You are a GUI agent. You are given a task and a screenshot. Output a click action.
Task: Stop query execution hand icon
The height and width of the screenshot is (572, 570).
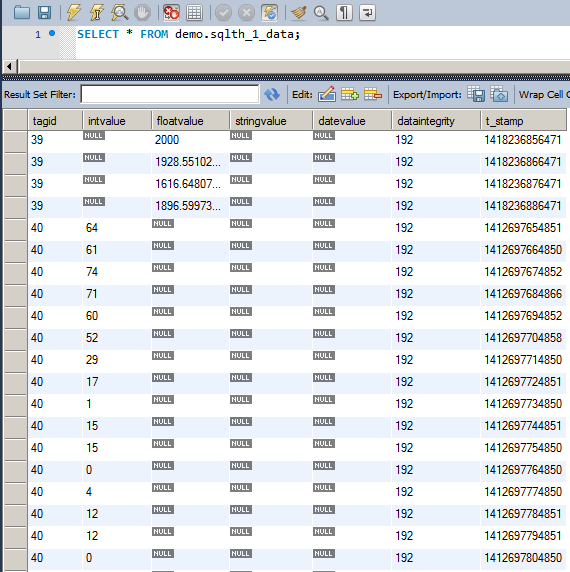pos(142,13)
